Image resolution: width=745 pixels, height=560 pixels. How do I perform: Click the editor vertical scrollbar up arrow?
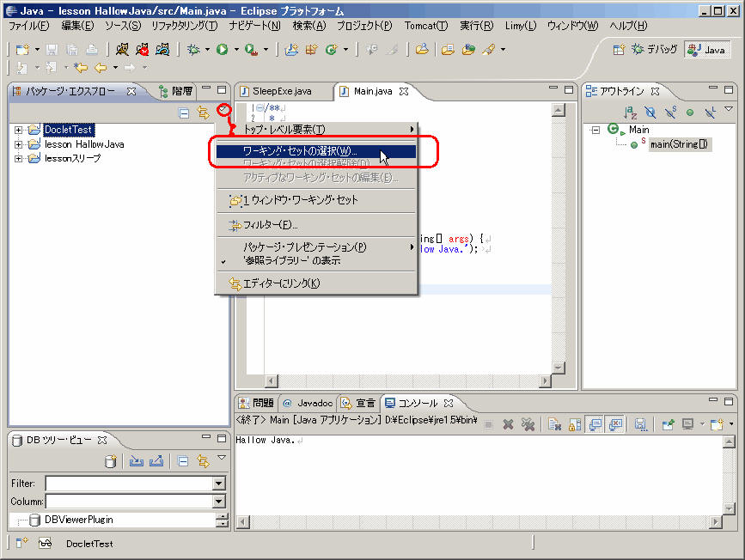559,111
